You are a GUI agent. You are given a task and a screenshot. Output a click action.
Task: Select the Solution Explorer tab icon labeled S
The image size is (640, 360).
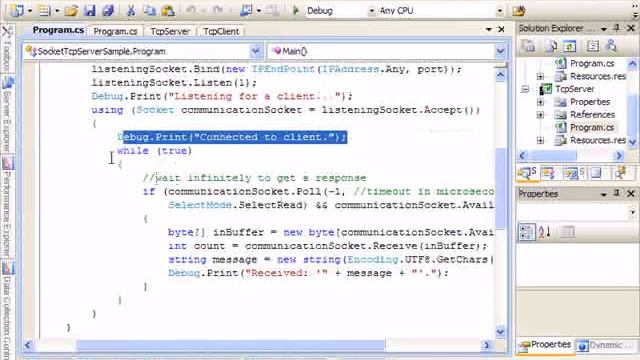click(x=527, y=173)
